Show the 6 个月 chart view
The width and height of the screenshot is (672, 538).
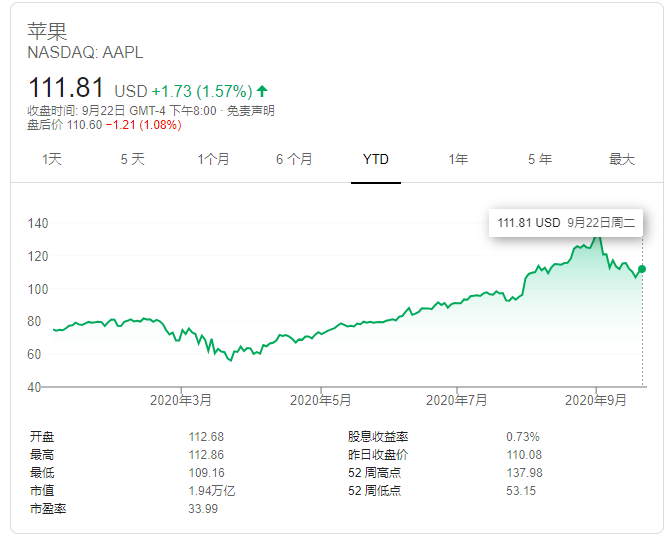tap(294, 159)
